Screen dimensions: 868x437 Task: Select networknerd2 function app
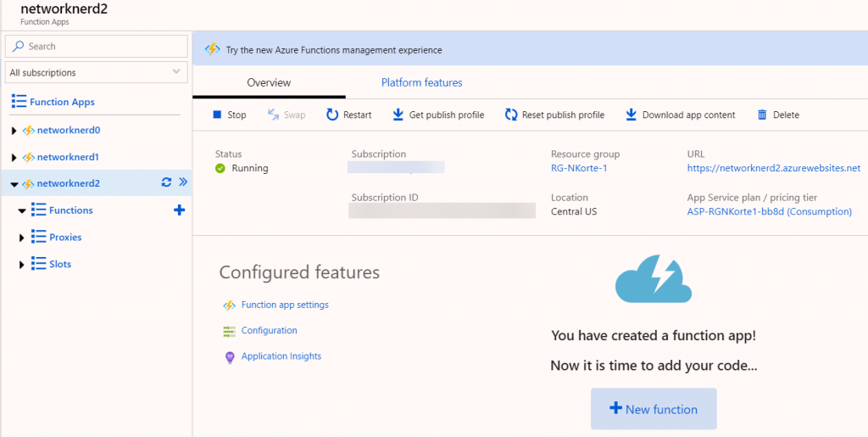click(x=69, y=183)
